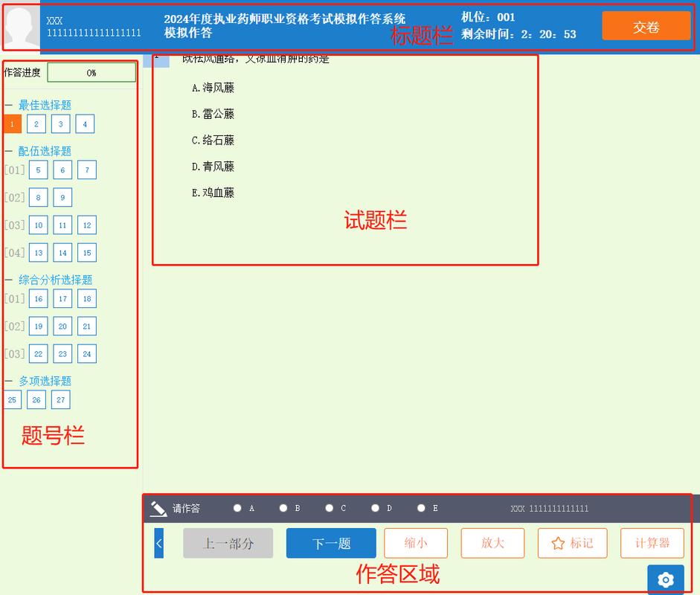
Task: Open question 13 box
Action: click(x=39, y=253)
